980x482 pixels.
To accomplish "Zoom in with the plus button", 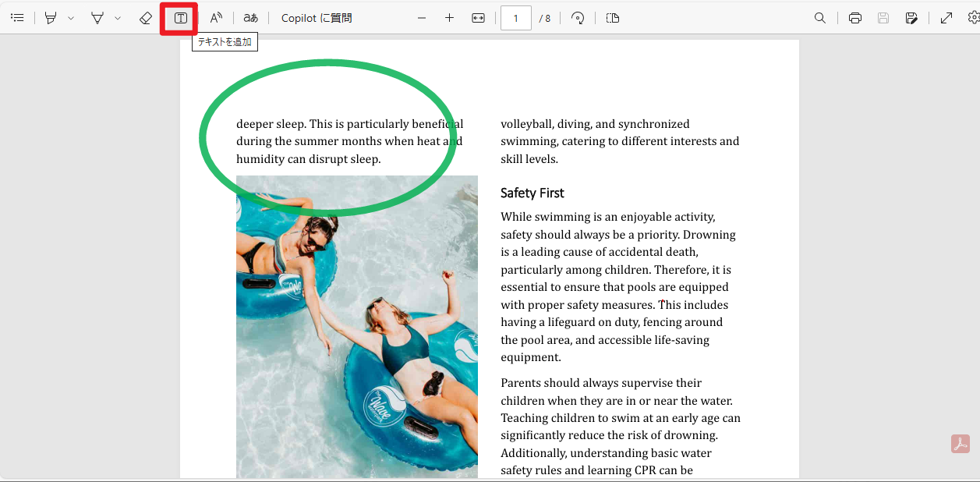I will tap(449, 18).
